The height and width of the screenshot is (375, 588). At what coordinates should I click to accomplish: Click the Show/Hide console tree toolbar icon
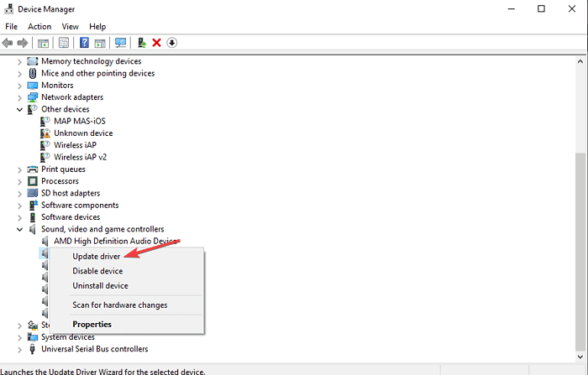click(42, 43)
